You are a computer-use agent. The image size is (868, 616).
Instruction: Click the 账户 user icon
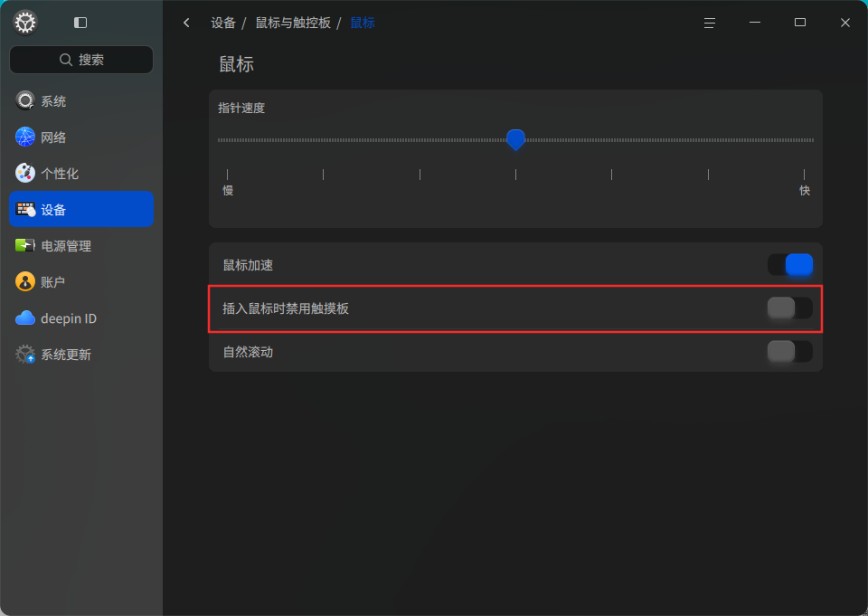[x=25, y=281]
